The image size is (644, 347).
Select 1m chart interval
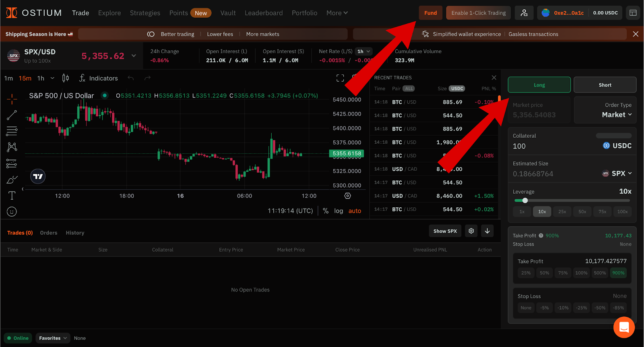tap(8, 78)
